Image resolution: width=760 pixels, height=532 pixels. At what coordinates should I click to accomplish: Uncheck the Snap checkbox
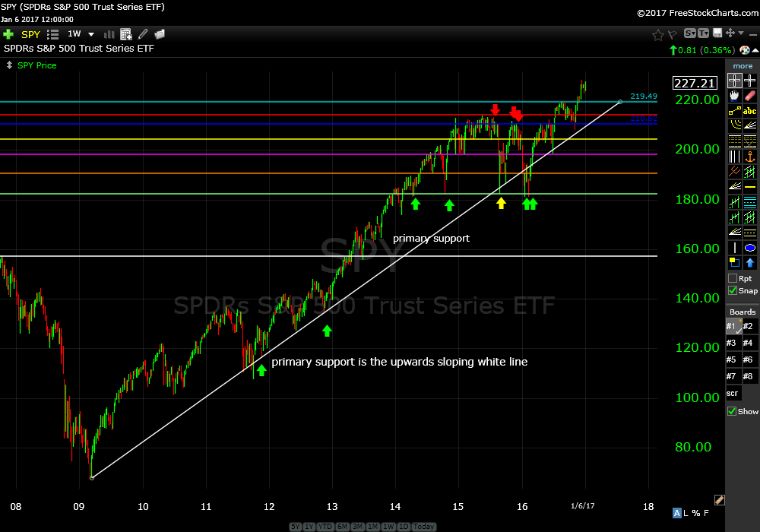(x=733, y=290)
